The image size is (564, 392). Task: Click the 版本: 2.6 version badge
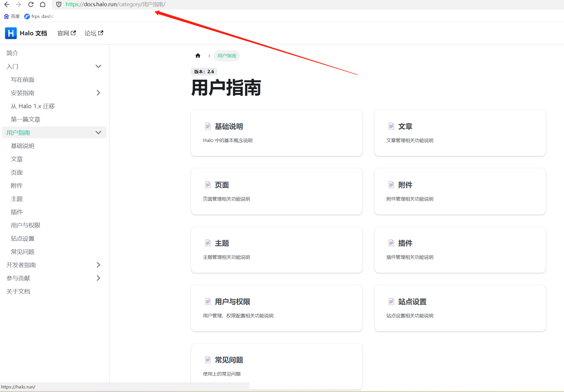tap(204, 71)
